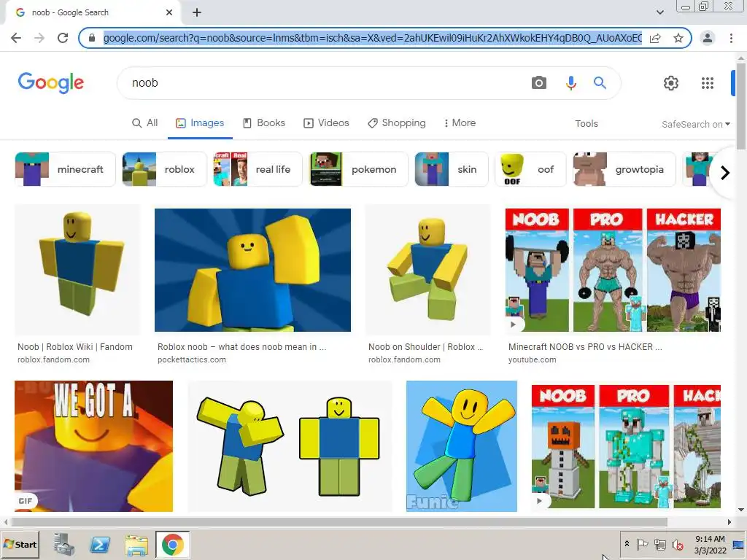Launch PowerShell from the taskbar

tap(100, 544)
